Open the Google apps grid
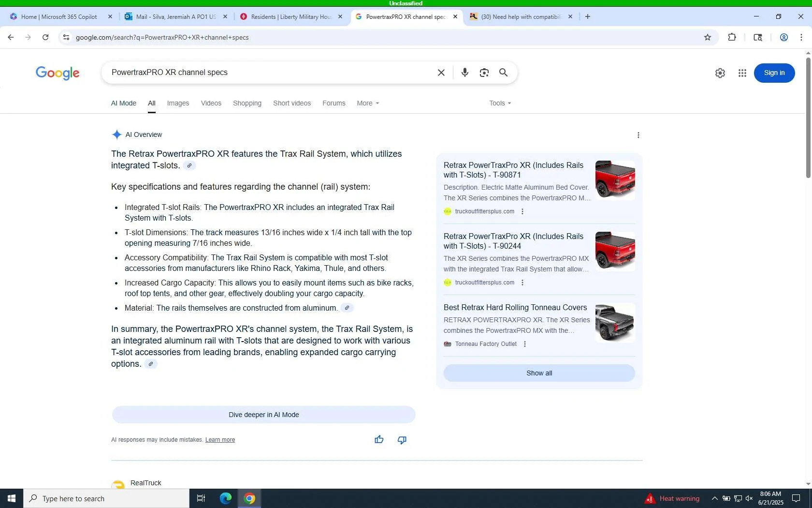 pyautogui.click(x=742, y=73)
